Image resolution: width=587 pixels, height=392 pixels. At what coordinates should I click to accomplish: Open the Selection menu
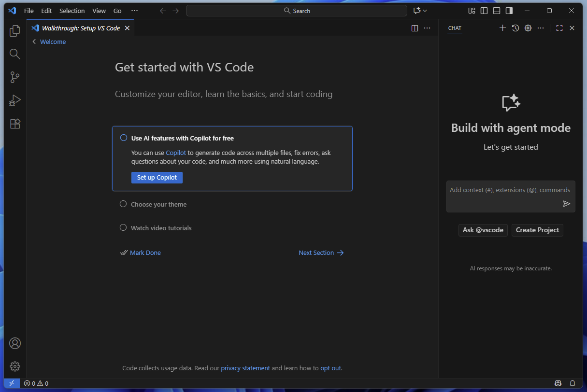click(72, 11)
